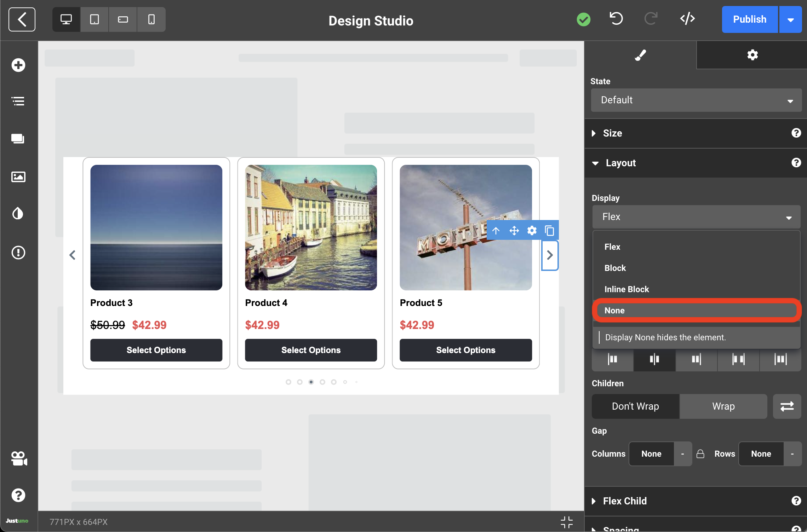Open the State Default dropdown
Viewport: 807px width, 532px height.
click(x=696, y=100)
